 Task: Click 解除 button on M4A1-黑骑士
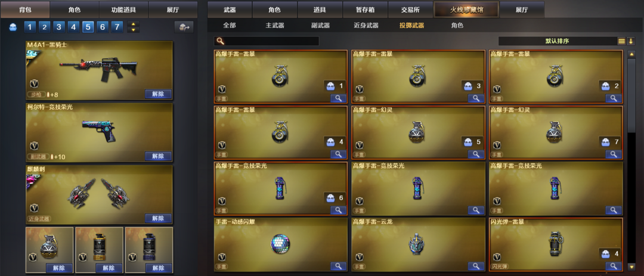[158, 94]
